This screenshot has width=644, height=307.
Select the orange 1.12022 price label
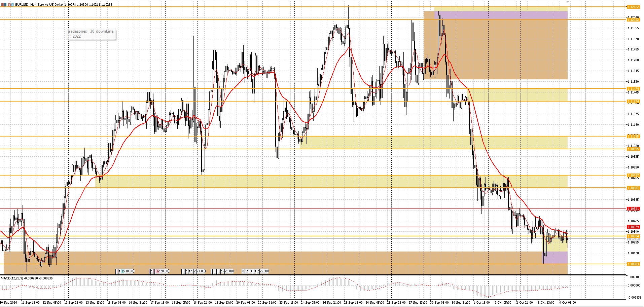(633, 20)
